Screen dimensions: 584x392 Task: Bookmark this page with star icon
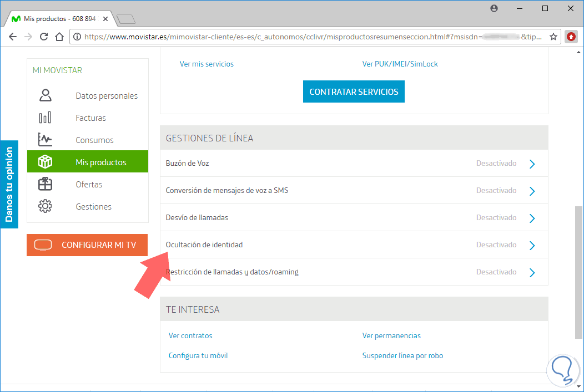(553, 37)
